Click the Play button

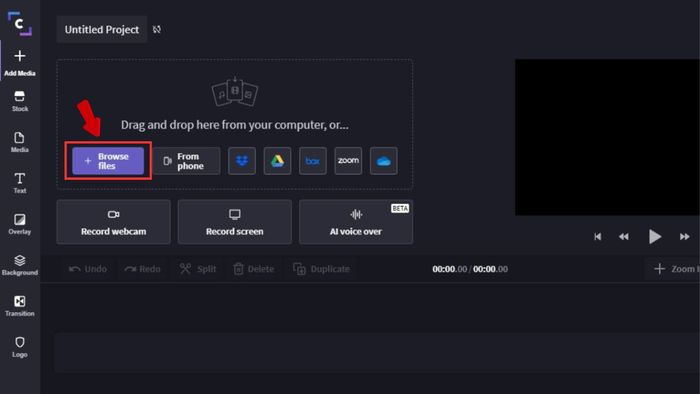pos(654,236)
